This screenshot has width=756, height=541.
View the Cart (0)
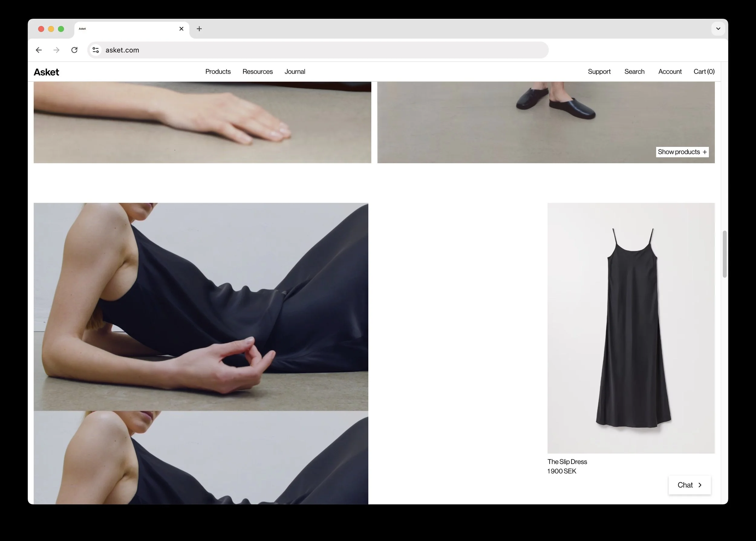(x=704, y=72)
